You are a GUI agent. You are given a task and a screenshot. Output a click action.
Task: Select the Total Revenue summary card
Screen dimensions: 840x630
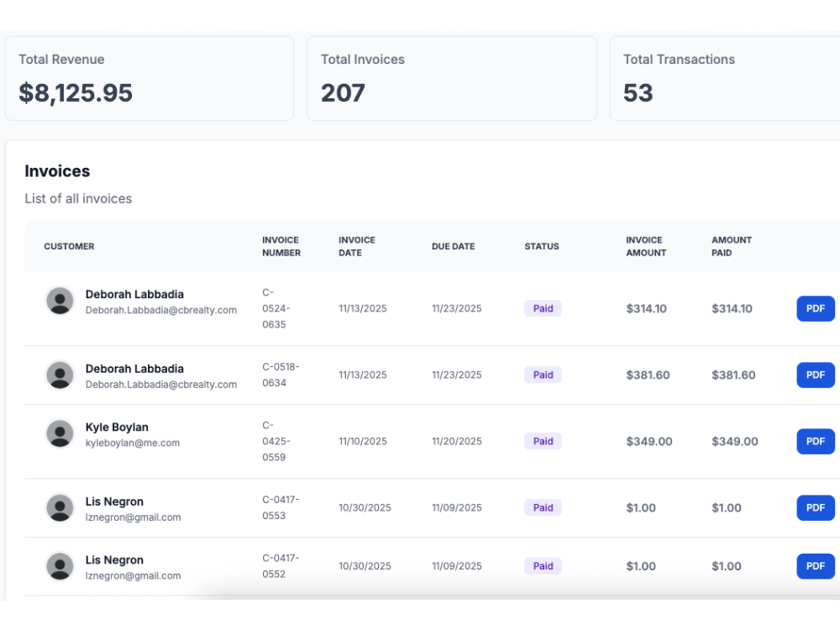(150, 77)
